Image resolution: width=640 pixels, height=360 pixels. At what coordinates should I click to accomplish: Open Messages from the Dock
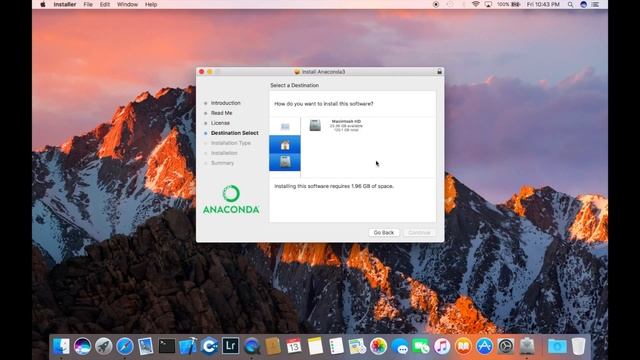pos(400,347)
